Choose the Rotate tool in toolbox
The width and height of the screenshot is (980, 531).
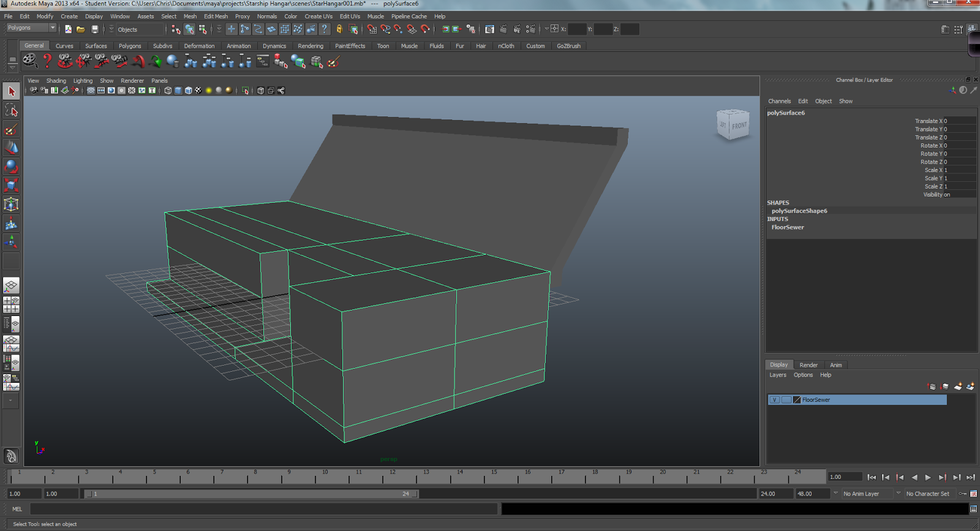[x=11, y=167]
